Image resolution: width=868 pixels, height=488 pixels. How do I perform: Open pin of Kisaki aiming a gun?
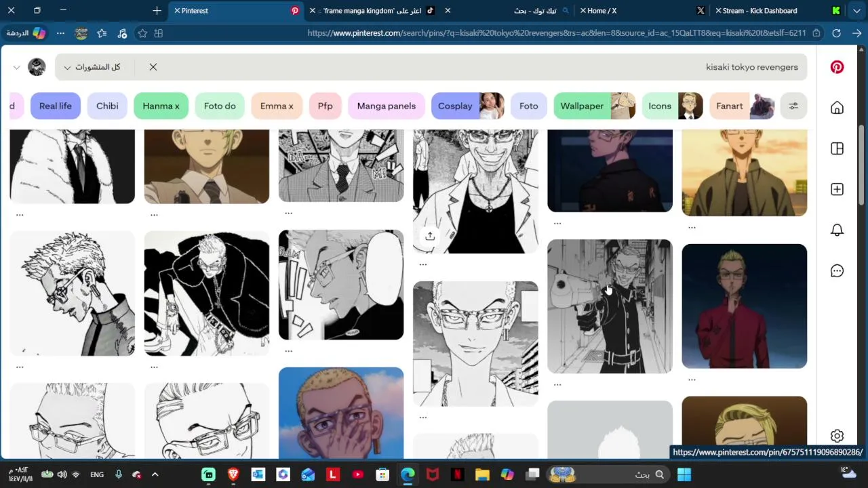pos(610,306)
